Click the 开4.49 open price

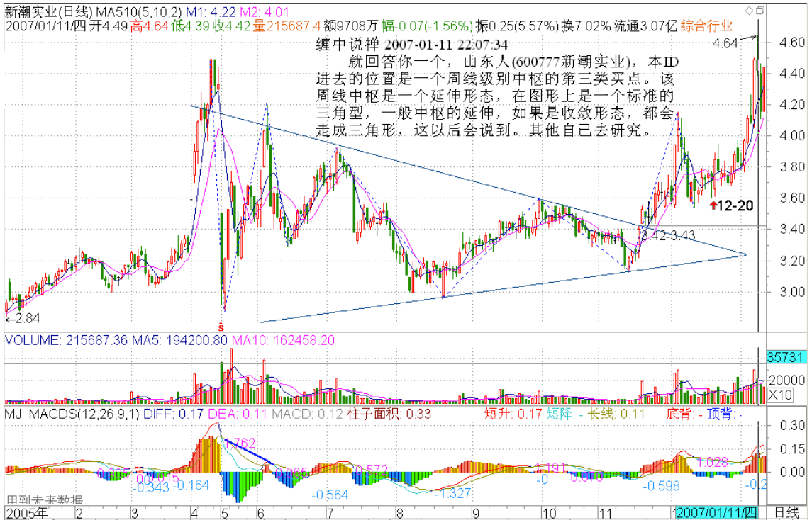coord(108,26)
